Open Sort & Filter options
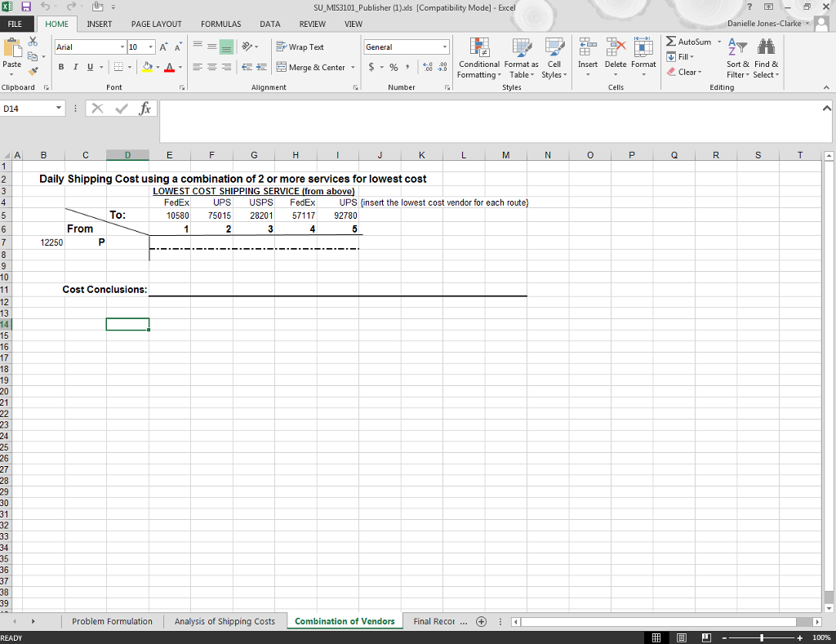The height and width of the screenshot is (644, 836). tap(736, 59)
